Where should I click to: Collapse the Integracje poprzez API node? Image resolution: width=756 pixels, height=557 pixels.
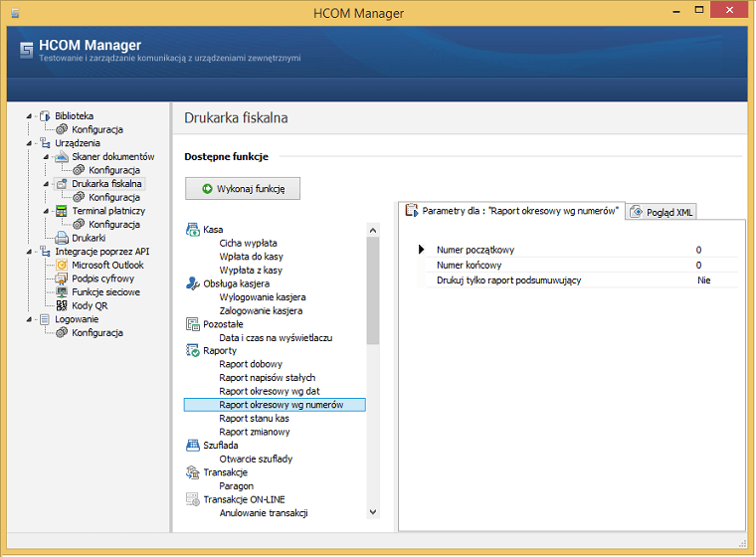coord(30,252)
